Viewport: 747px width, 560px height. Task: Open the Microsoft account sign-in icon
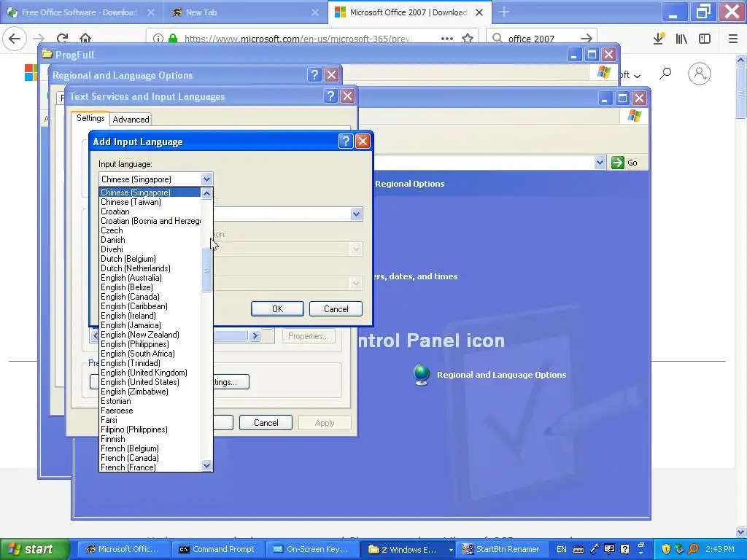tap(700, 74)
